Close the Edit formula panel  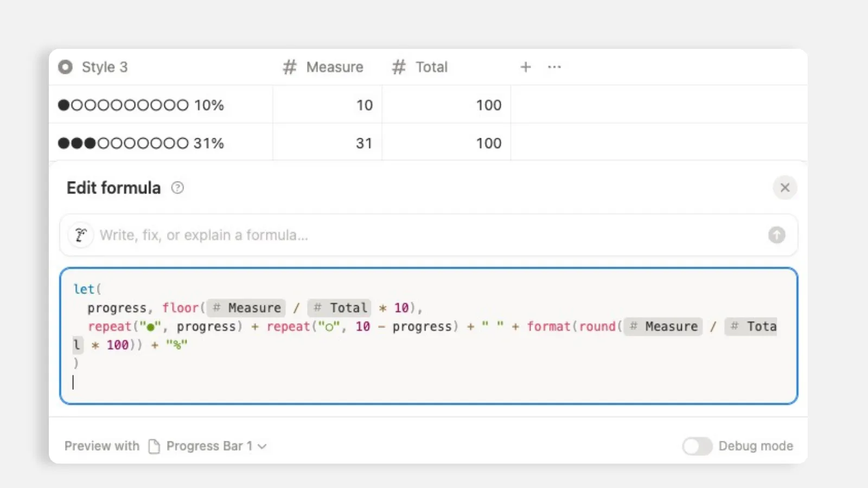(784, 188)
